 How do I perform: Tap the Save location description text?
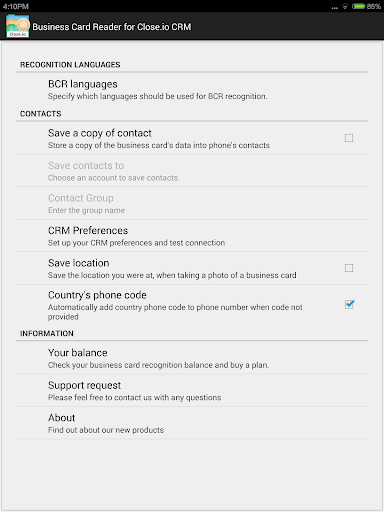tap(172, 275)
